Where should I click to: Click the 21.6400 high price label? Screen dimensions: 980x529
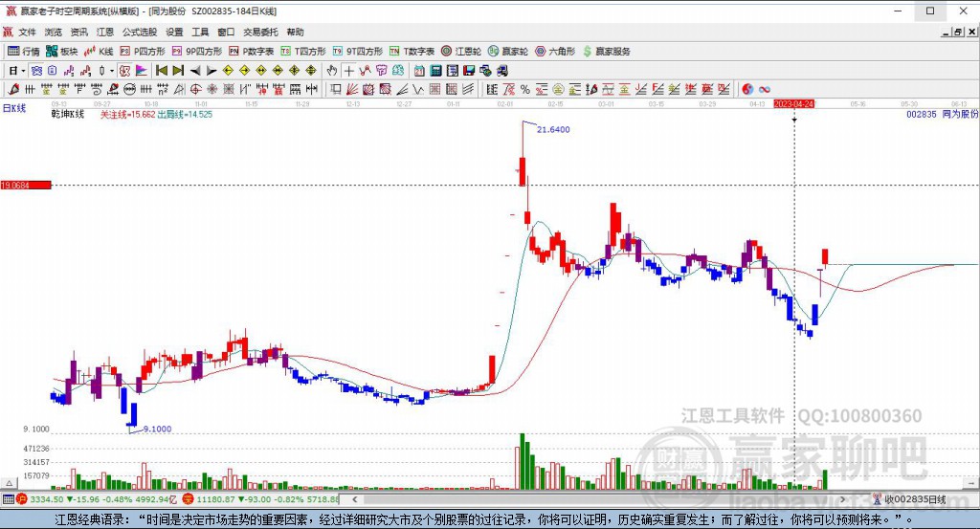point(553,129)
